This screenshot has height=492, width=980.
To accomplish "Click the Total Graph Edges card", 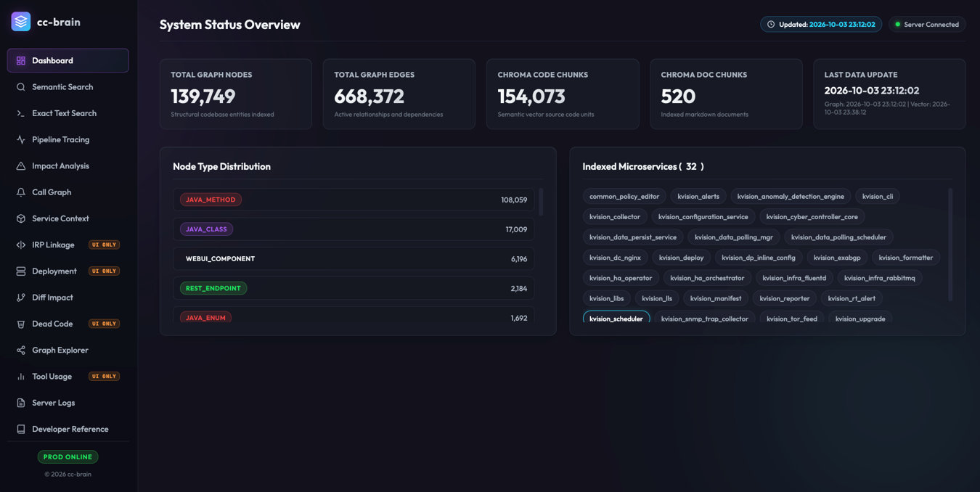I will point(399,94).
